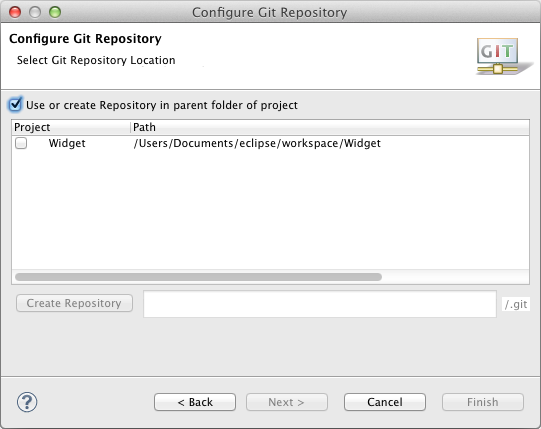Click the grey minimize window button
This screenshot has height=429, width=541.
point(35,12)
